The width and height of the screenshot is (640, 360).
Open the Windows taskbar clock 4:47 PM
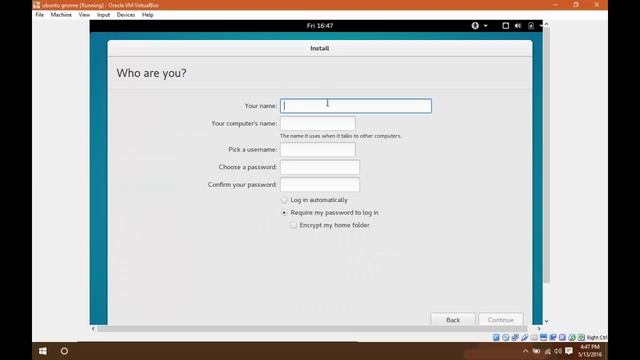tap(590, 351)
